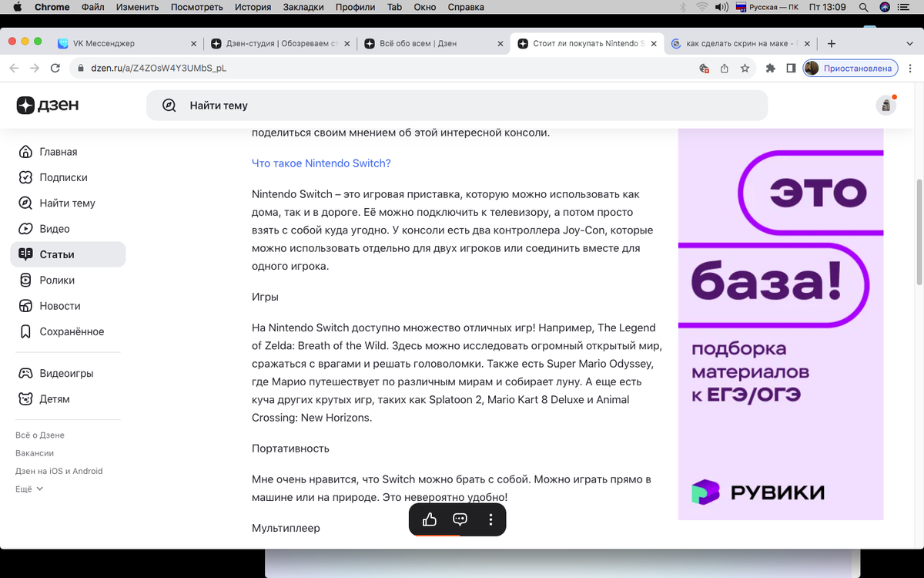Open the Apple menu
924x578 pixels.
point(17,7)
